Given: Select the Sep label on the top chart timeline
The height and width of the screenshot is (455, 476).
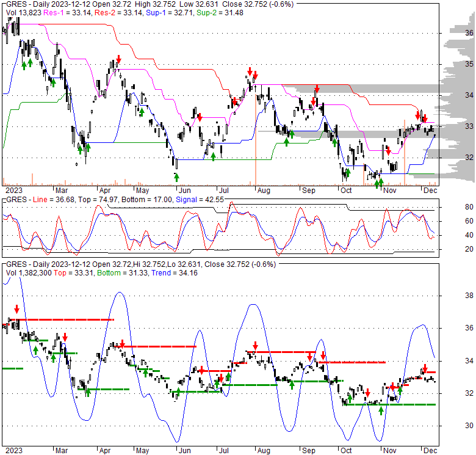Looking at the screenshot, I should point(308,191).
